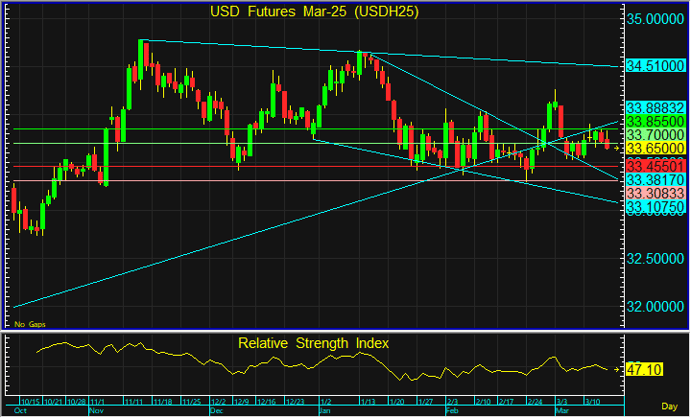Image resolution: width=691 pixels, height=418 pixels.
Task: Click the 32.50000 price axis label
Action: (655, 258)
